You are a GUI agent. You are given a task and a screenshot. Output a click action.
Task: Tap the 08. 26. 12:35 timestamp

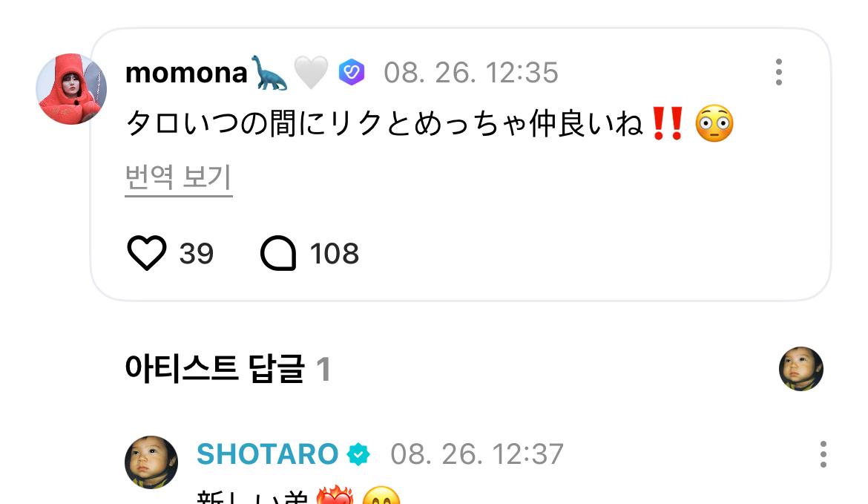(471, 73)
